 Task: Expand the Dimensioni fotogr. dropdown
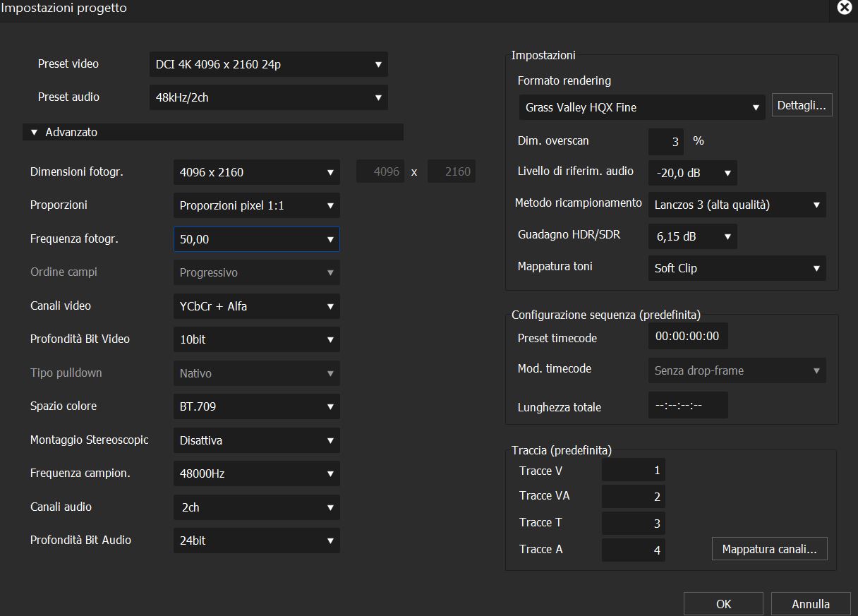(256, 172)
